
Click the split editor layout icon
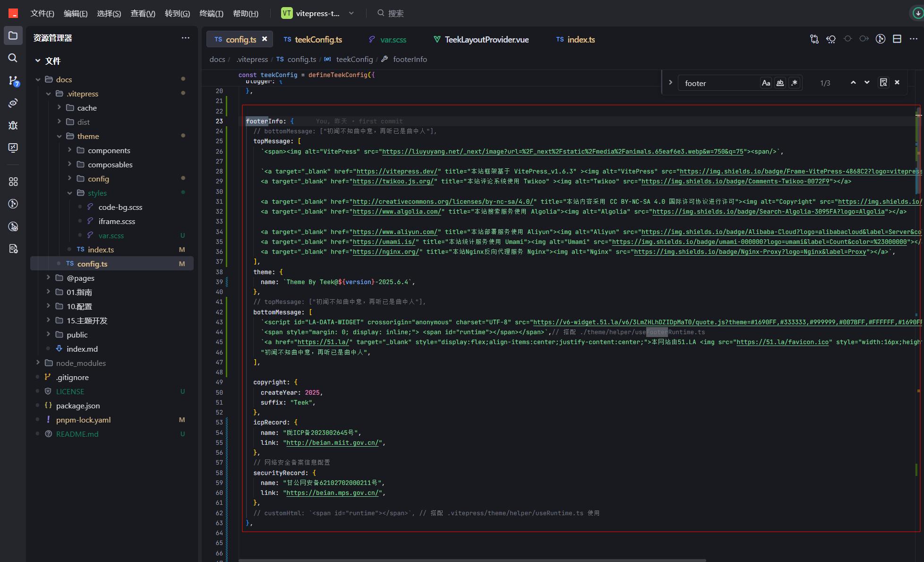(897, 39)
